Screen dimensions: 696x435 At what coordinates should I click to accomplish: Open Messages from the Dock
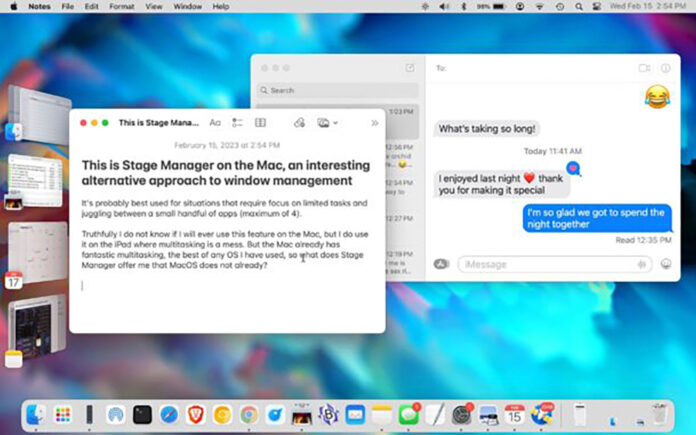pyautogui.click(x=408, y=415)
